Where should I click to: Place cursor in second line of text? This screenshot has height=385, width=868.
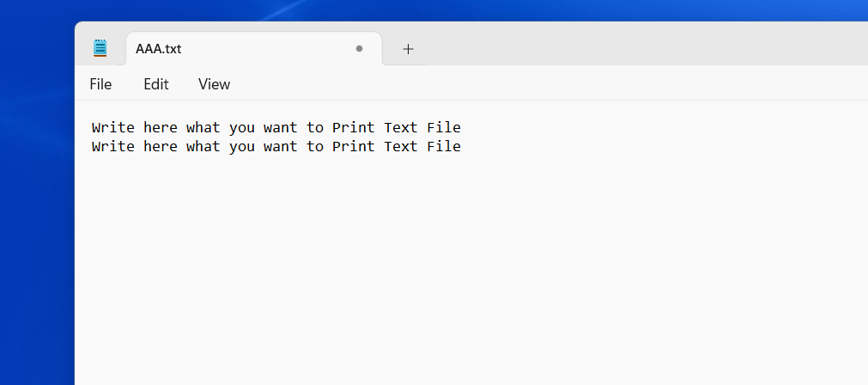(x=276, y=146)
